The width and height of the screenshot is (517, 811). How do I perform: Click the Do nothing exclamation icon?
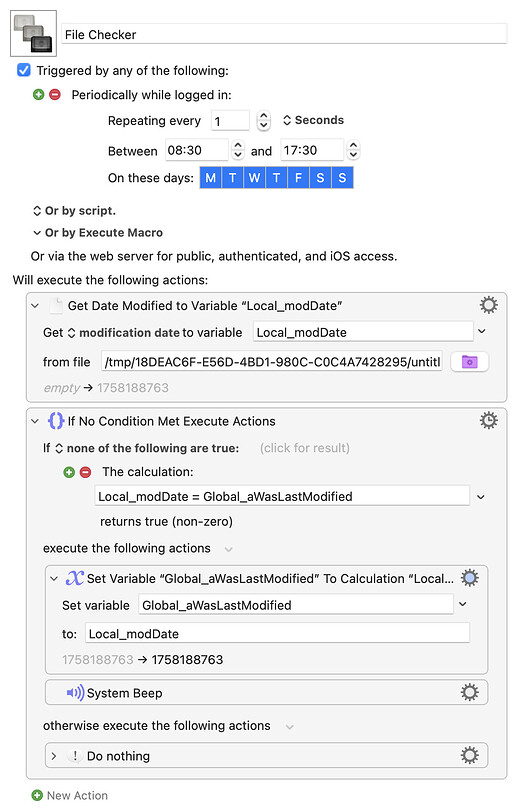pyautogui.click(x=75, y=756)
